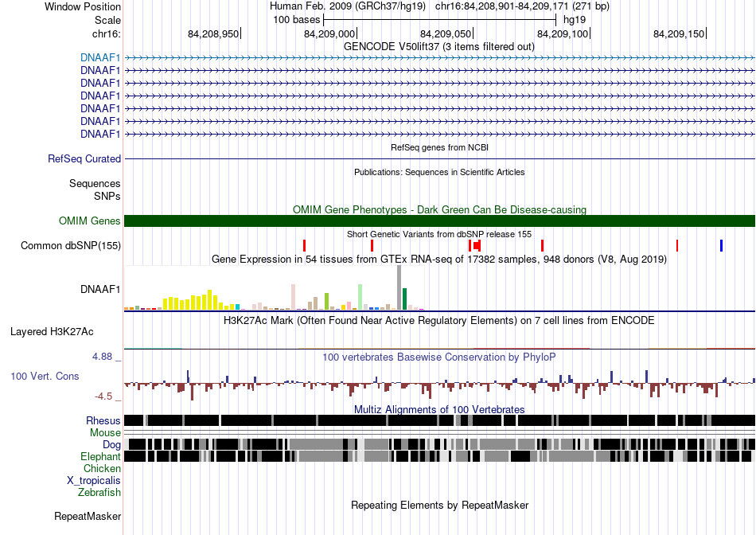
Task: Open Common dbSNP(155) track label
Action: (x=71, y=245)
